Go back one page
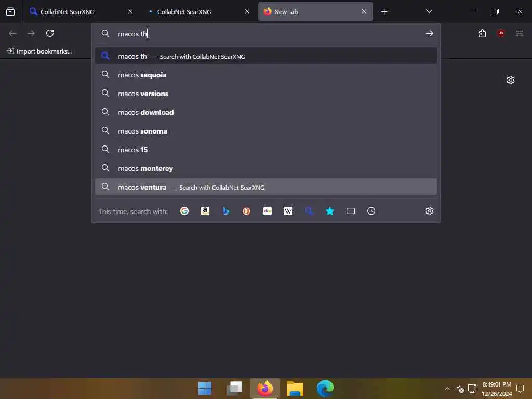This screenshot has width=532, height=399. tap(12, 33)
